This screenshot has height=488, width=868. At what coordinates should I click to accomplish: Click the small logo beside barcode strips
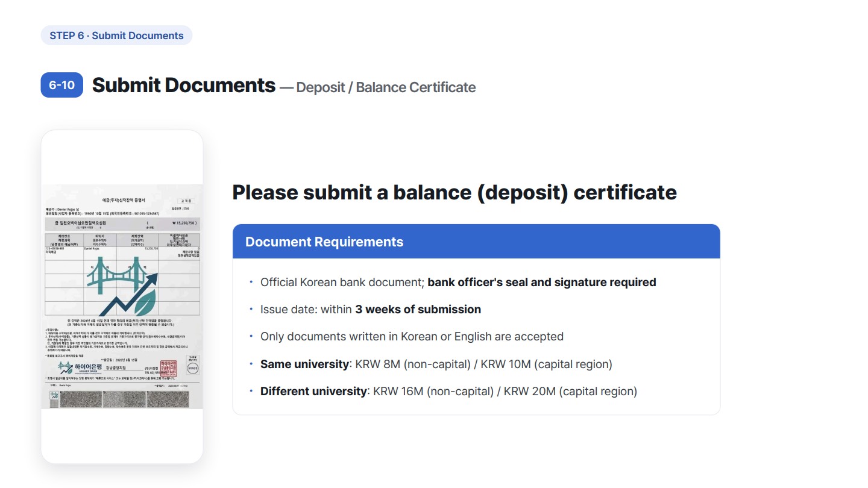pos(54,398)
